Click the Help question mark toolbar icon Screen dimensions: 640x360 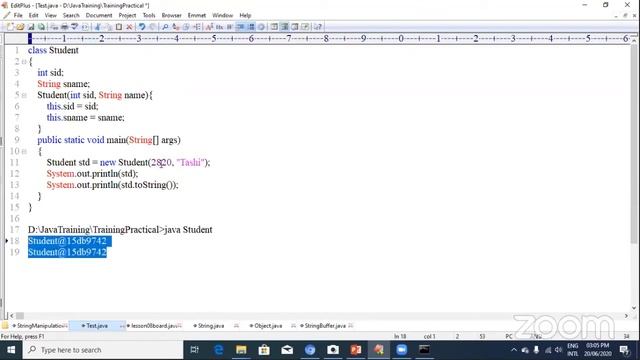point(318,27)
